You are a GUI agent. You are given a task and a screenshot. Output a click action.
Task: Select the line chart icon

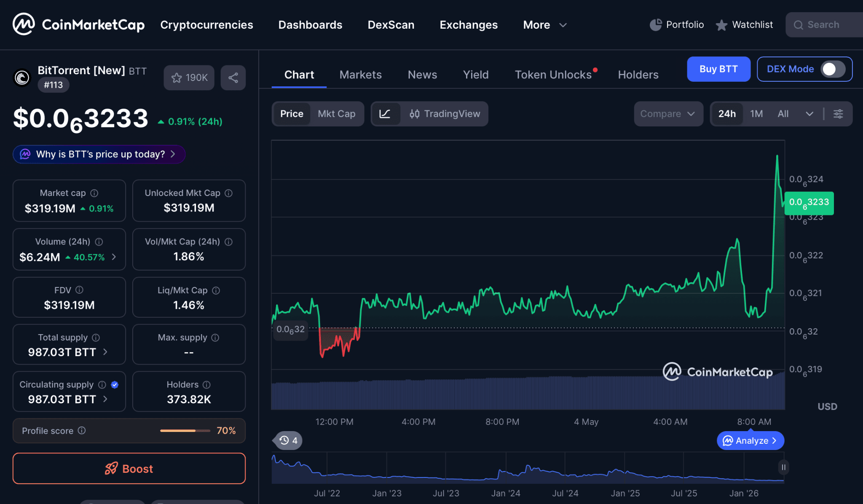coord(385,114)
